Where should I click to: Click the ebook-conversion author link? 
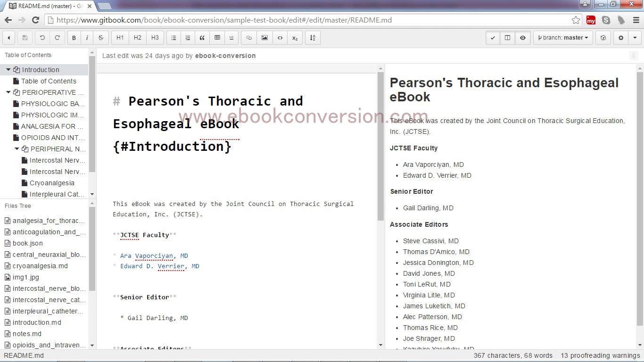[225, 56]
